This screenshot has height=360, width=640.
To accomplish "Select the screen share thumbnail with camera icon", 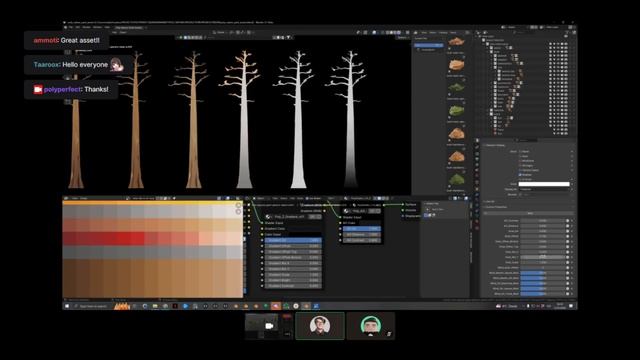I will [269, 326].
